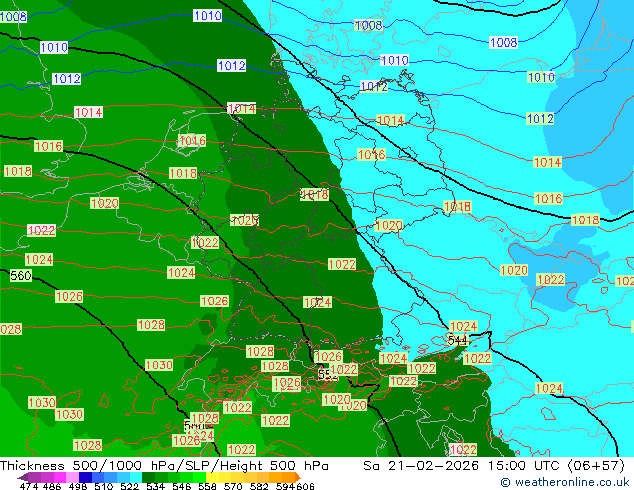634x490 pixels.
Task: Pick the pale pink swatch in the legend
Action: (x=72, y=477)
